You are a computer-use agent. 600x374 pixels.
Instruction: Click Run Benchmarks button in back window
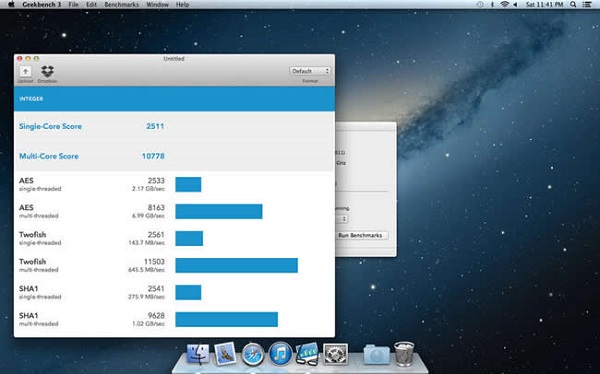point(360,235)
